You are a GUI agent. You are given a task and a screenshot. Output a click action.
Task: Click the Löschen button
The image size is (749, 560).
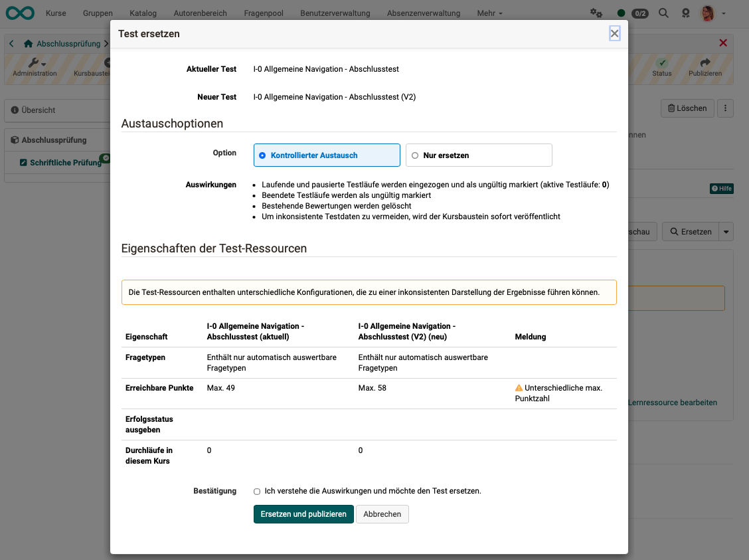click(x=687, y=108)
